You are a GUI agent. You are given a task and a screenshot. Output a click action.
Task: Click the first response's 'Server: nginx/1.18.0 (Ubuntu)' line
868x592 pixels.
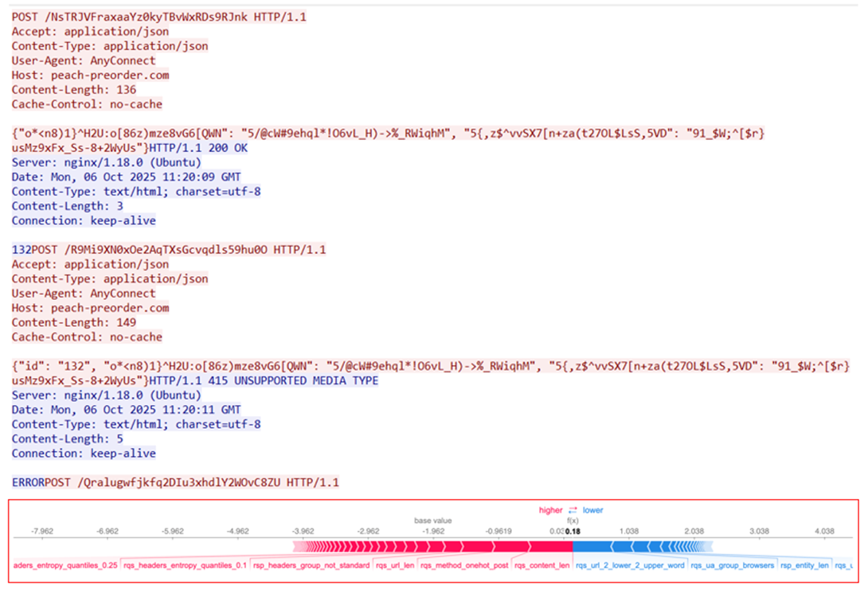(x=106, y=162)
